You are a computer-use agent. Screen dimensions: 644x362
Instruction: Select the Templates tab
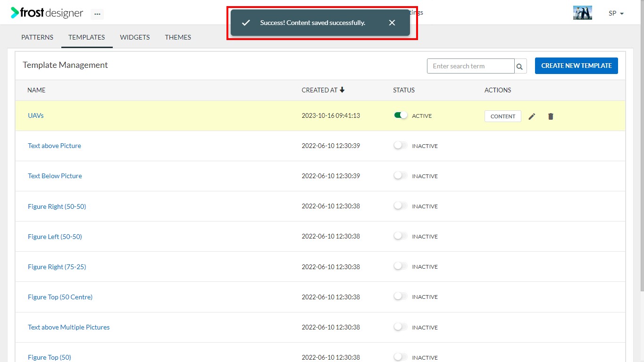pos(87,37)
